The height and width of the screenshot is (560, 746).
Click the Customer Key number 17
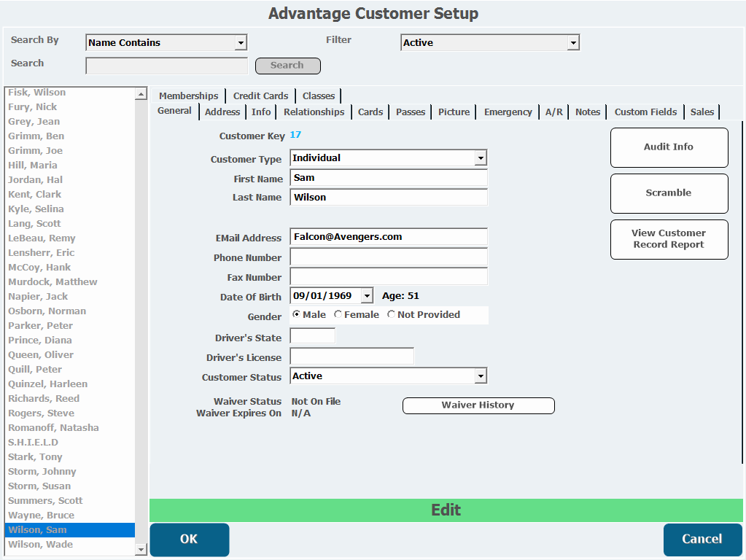(295, 135)
